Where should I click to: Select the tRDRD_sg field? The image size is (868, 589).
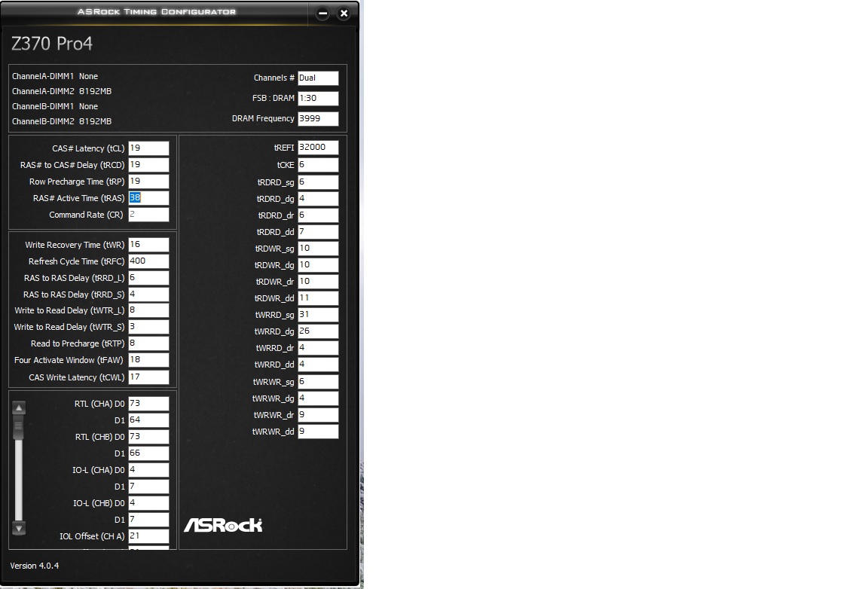(x=318, y=182)
